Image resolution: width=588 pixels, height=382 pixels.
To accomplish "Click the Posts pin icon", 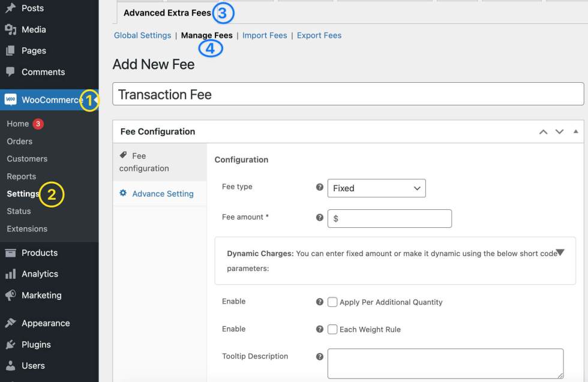I will pos(11,8).
